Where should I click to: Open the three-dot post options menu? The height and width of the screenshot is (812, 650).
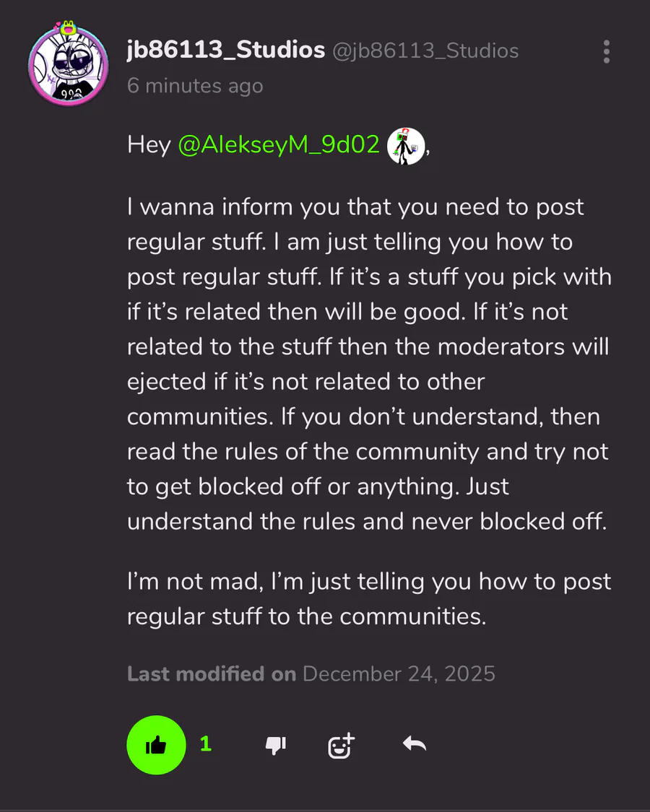click(606, 51)
